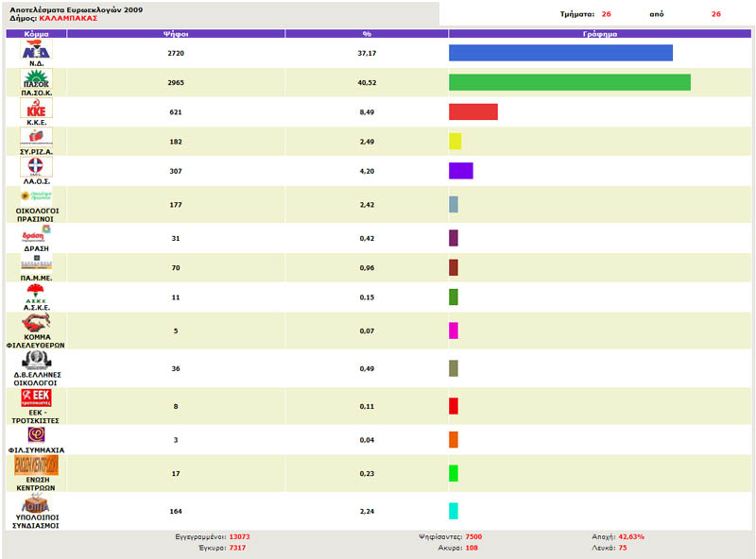Click the ΣΥ.ΡΙΖ.Α. party logo
This screenshot has height=559, width=756.
36,138
